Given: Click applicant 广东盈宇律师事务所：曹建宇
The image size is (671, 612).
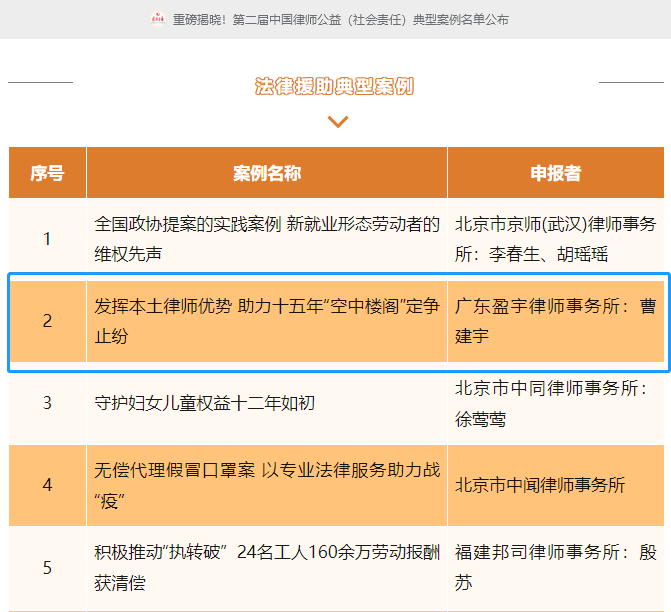Looking at the screenshot, I should click(555, 321).
